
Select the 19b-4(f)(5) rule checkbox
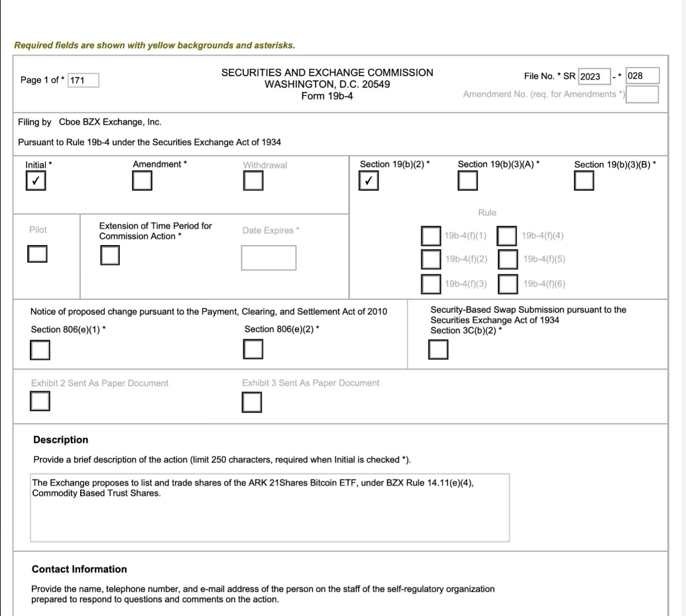(x=508, y=259)
